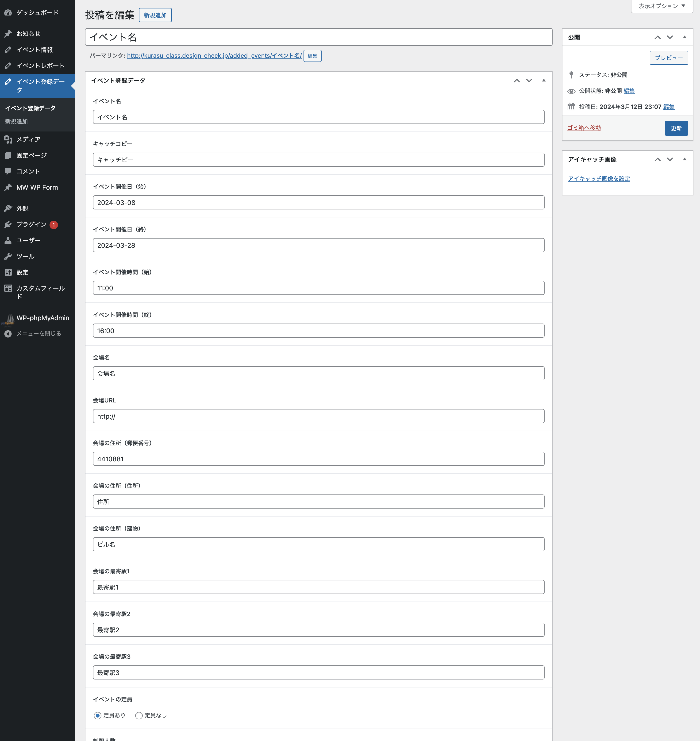This screenshot has width=700, height=741.
Task: Click the calendar icon beside 投稿日
Action: [x=571, y=107]
